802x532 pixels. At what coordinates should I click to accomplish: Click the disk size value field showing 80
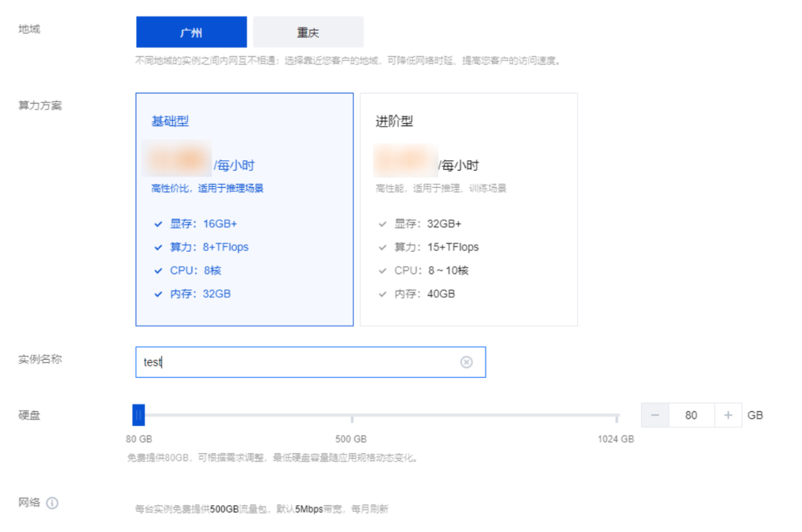coord(691,416)
